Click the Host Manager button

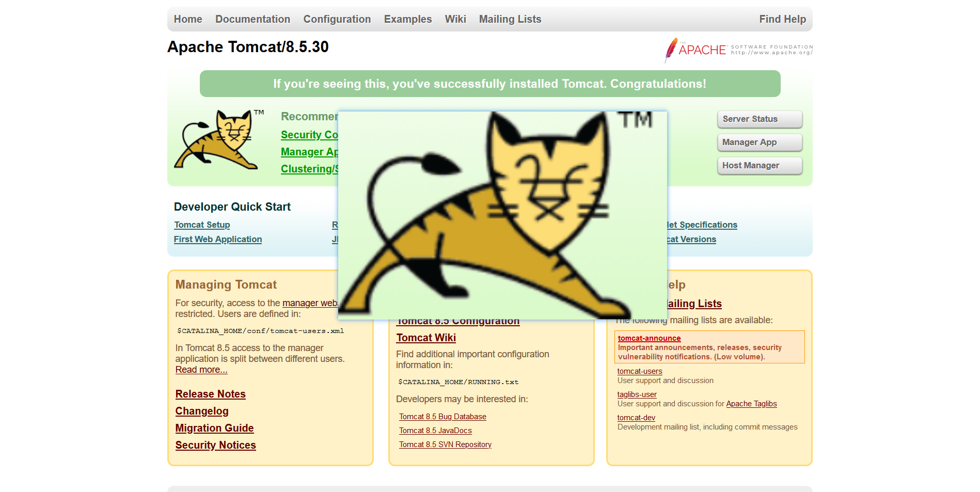click(760, 165)
